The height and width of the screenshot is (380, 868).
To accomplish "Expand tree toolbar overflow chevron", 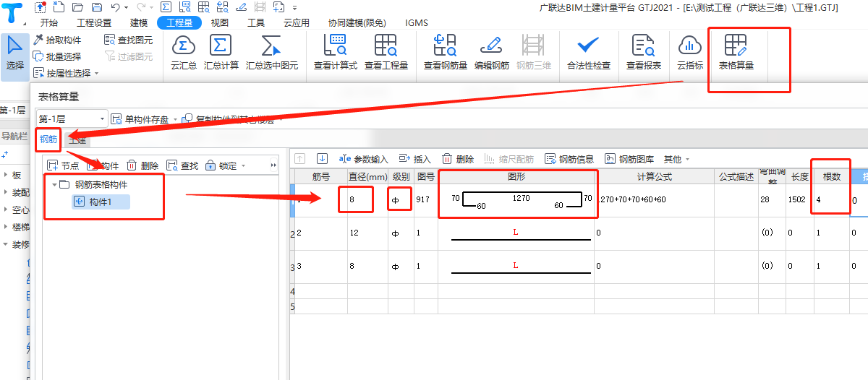I will [273, 165].
